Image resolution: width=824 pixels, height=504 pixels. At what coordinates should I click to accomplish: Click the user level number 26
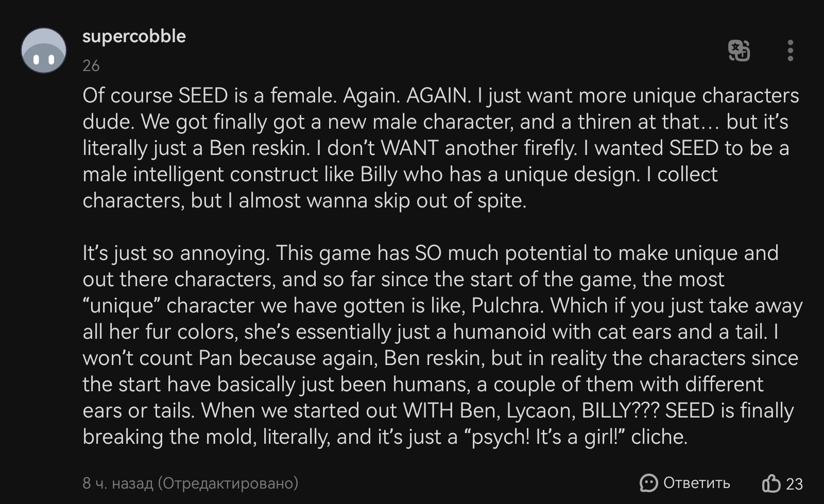coord(91,65)
